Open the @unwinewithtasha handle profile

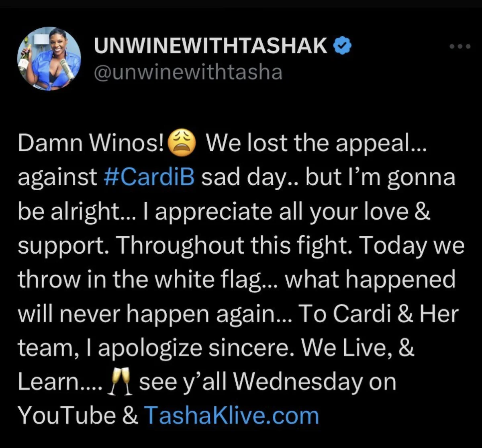188,72
